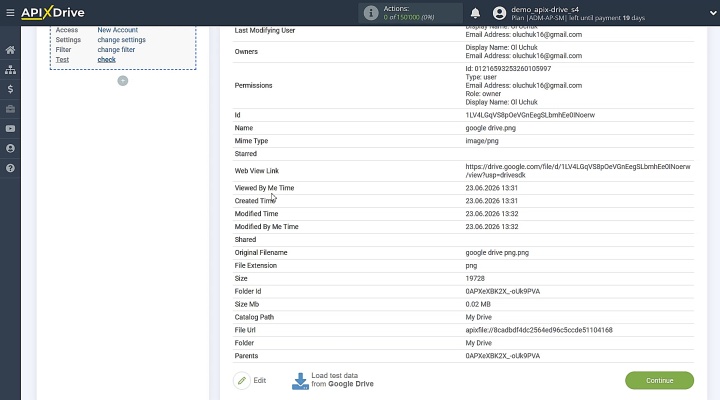Click the user avatar icon
This screenshot has width=720, height=400.
tap(499, 13)
